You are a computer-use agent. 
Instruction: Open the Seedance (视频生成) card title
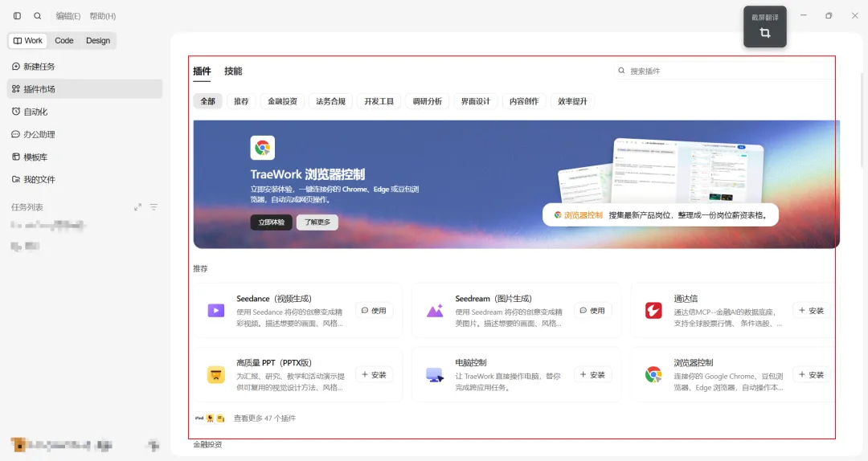click(x=274, y=298)
